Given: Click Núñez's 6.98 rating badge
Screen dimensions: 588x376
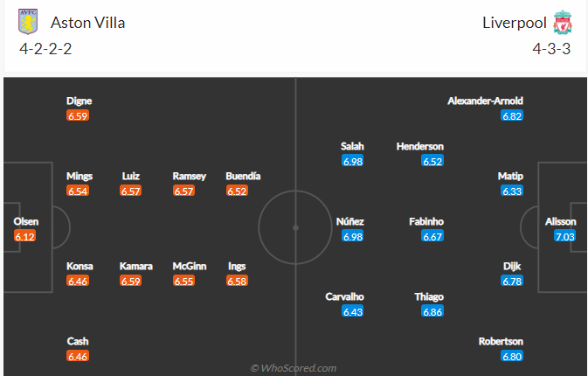Looking at the screenshot, I should coord(353,236).
